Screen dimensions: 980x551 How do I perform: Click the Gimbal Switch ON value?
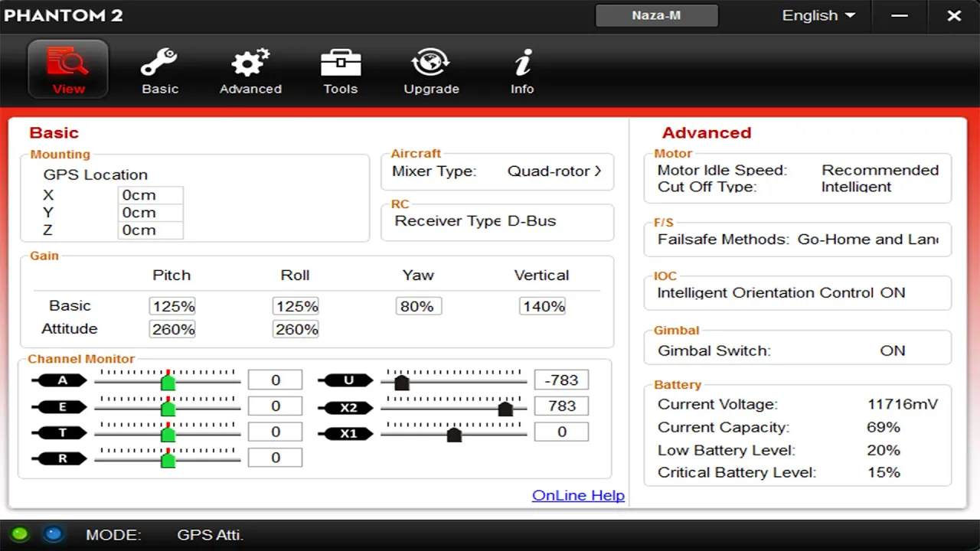point(893,351)
